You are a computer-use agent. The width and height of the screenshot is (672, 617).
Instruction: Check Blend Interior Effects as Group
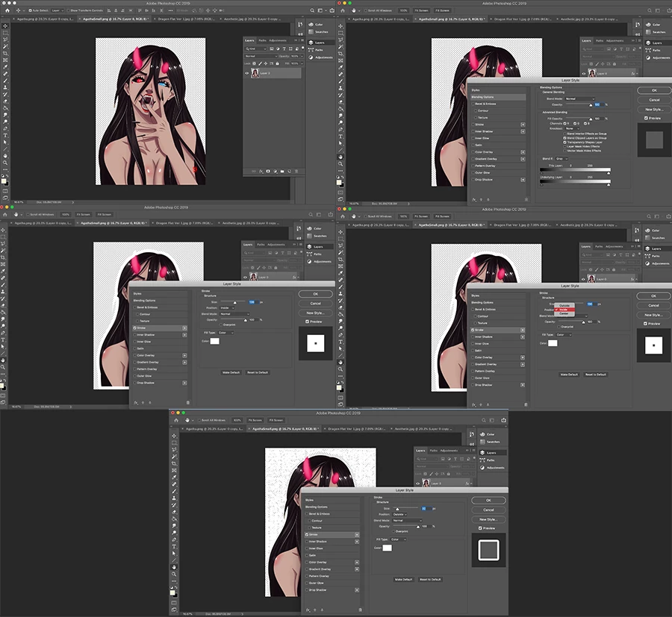click(x=565, y=134)
